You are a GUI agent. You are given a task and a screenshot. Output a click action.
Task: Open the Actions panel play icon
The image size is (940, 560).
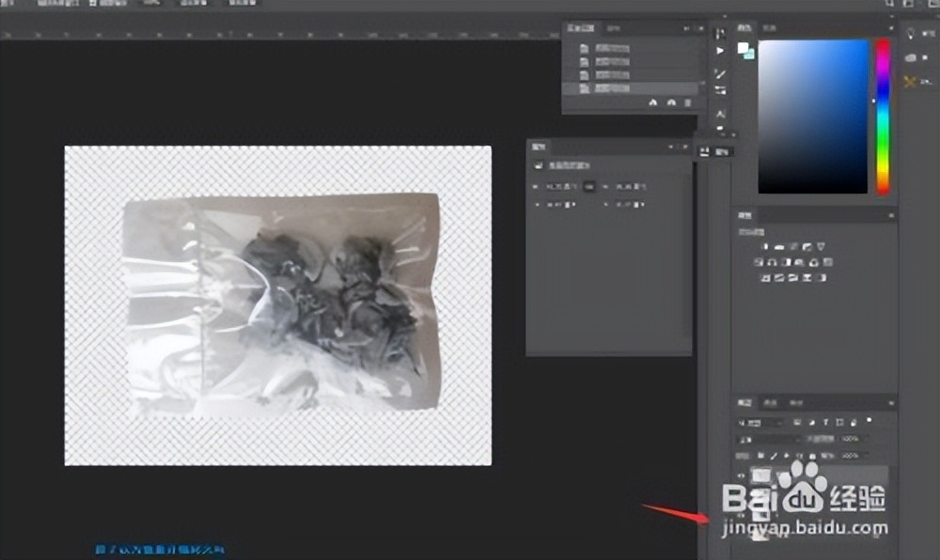point(721,50)
